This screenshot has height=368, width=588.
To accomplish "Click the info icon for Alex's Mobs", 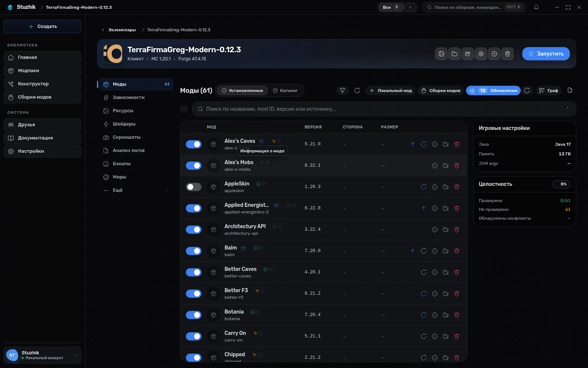I will coord(435,166).
